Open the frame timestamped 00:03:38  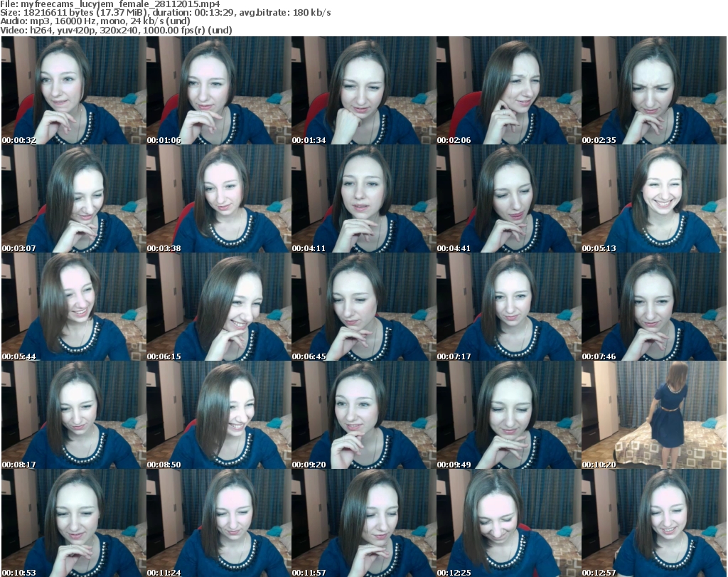point(219,198)
